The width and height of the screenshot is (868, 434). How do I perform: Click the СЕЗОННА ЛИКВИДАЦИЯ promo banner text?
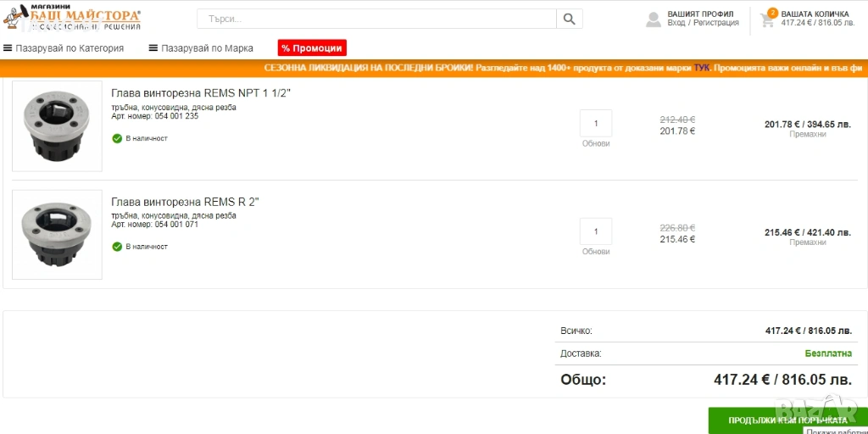click(x=564, y=69)
